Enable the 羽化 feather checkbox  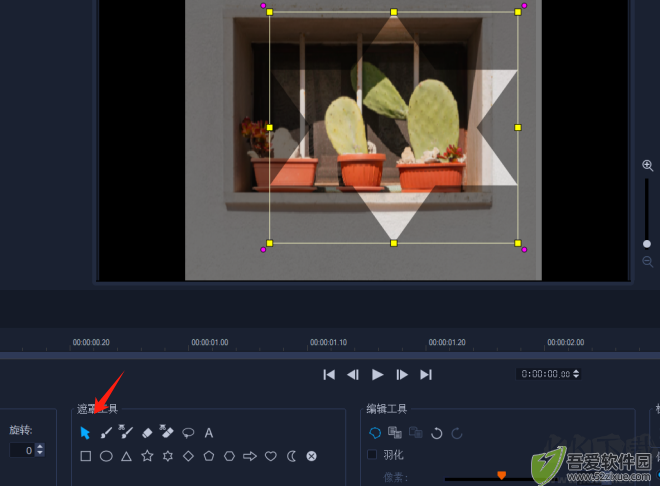click(372, 454)
